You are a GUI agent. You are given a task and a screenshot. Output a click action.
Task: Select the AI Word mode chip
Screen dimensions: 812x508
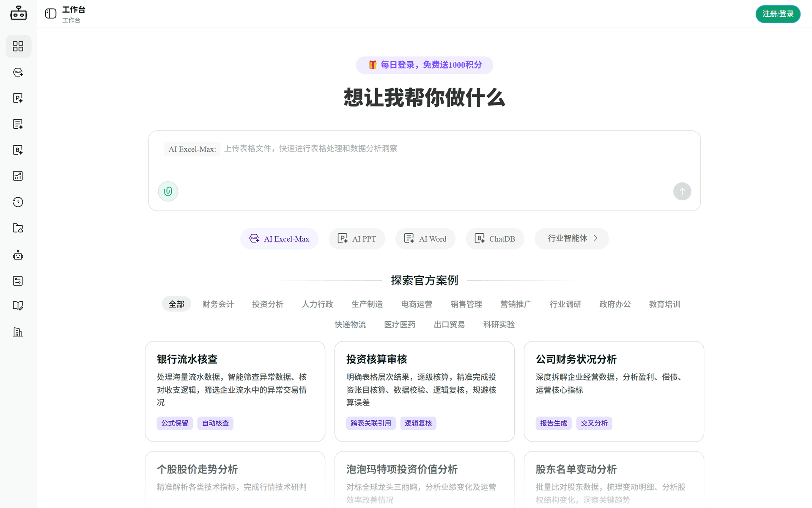point(425,239)
